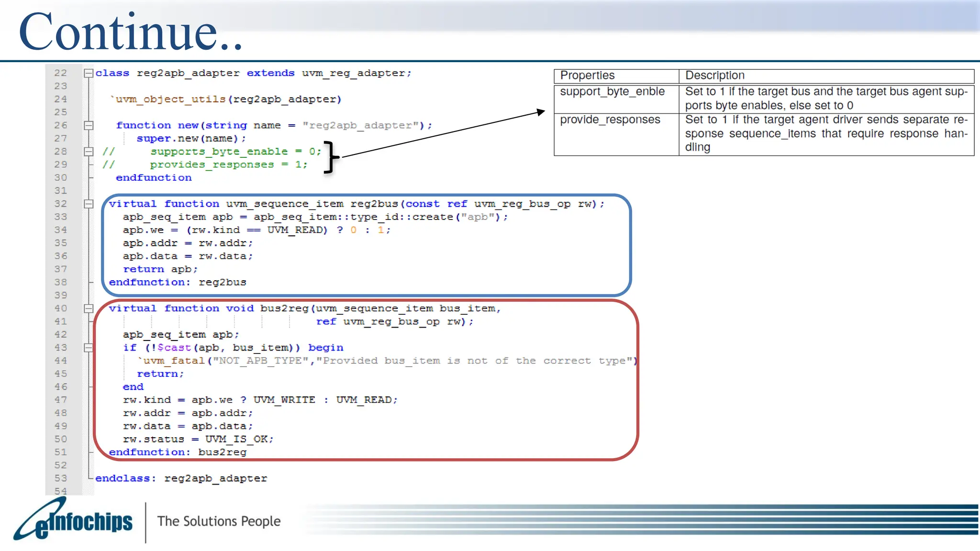
Task: Collapse the bus2reg function fold marker
Action: click(89, 309)
